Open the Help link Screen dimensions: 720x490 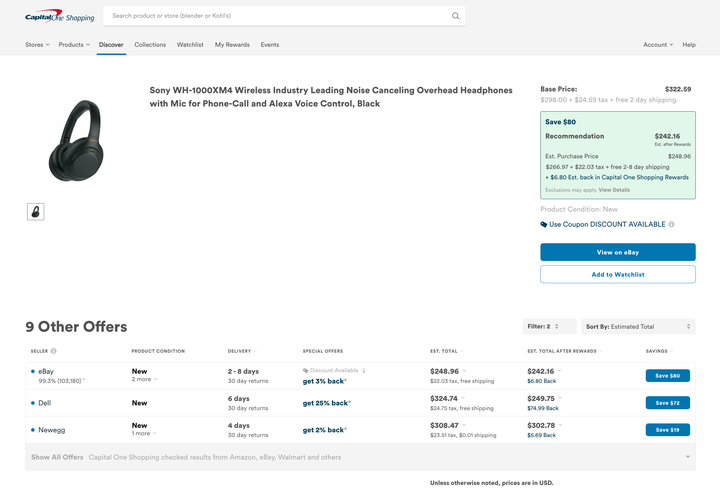coord(689,45)
